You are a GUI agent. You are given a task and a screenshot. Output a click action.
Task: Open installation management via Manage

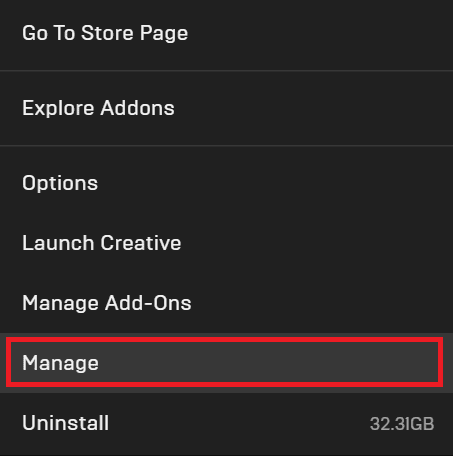pos(226,363)
